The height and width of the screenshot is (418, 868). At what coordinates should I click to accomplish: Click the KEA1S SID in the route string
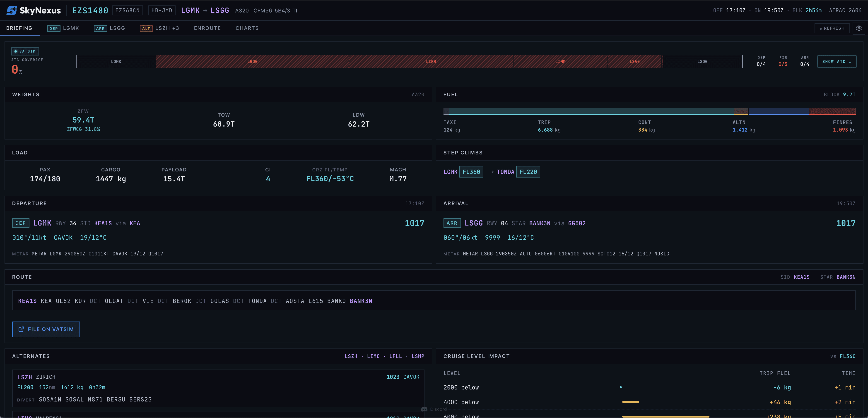tap(27, 301)
